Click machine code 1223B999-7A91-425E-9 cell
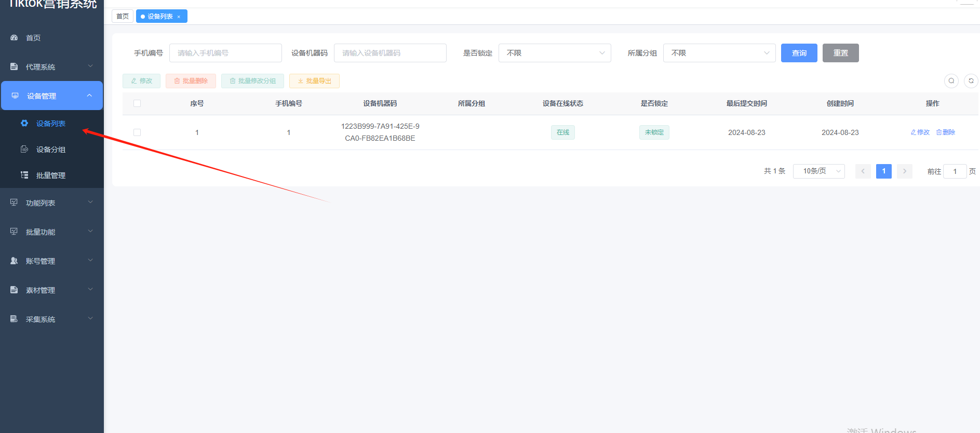This screenshot has height=433, width=980. (x=380, y=132)
